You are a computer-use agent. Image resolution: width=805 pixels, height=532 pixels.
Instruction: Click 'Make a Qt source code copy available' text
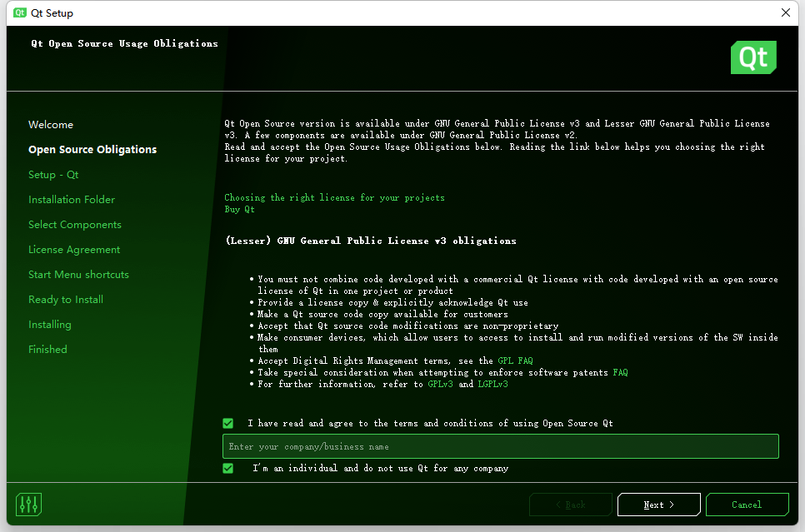(x=382, y=314)
